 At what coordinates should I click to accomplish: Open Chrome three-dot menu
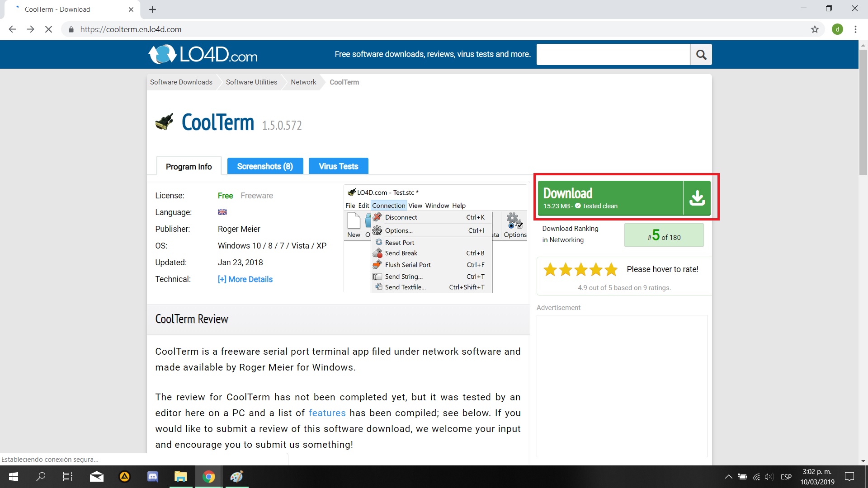[855, 29]
